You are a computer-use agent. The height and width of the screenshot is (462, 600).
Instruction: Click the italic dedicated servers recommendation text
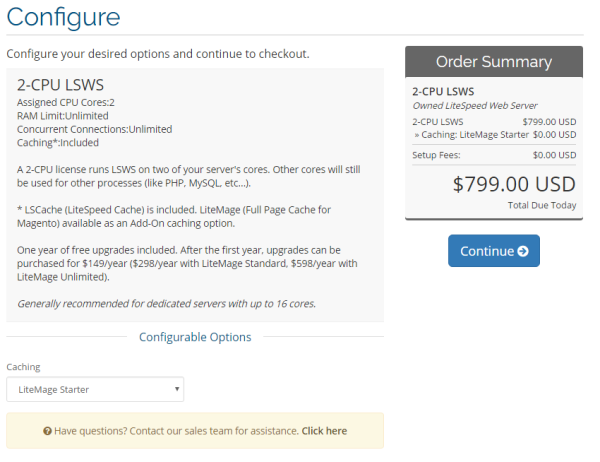[x=166, y=304]
